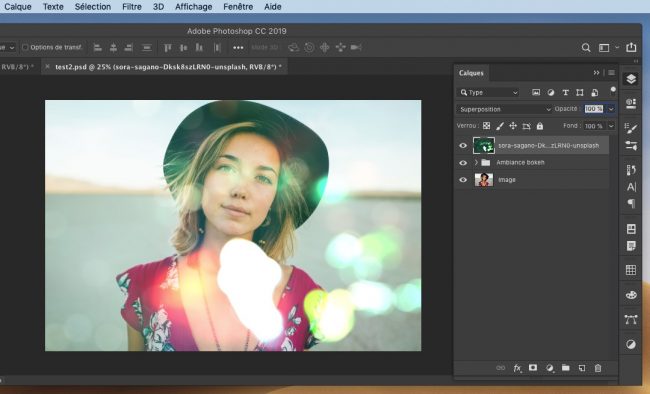Toggle the layer filtering on/off switch

coord(613,91)
